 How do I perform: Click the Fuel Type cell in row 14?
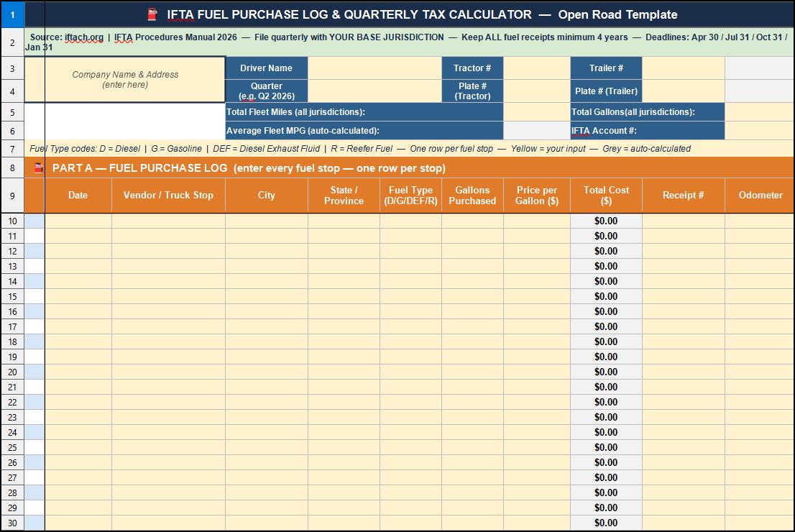click(x=410, y=282)
